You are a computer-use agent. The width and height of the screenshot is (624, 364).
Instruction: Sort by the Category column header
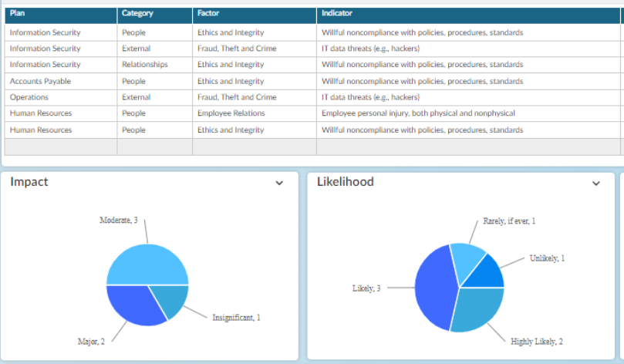155,15
